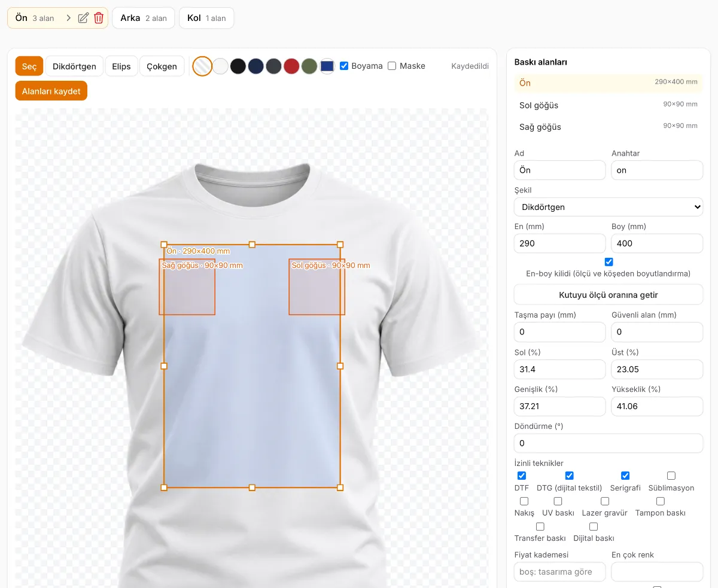Expand the chevron arrow on the Ön tab
This screenshot has width=718, height=588.
click(x=68, y=18)
